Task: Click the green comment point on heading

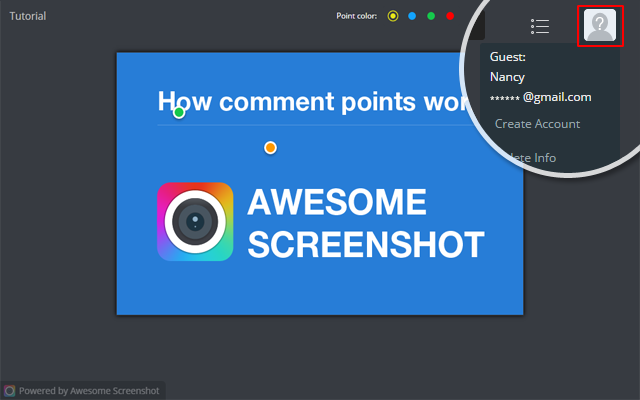Action: [179, 112]
